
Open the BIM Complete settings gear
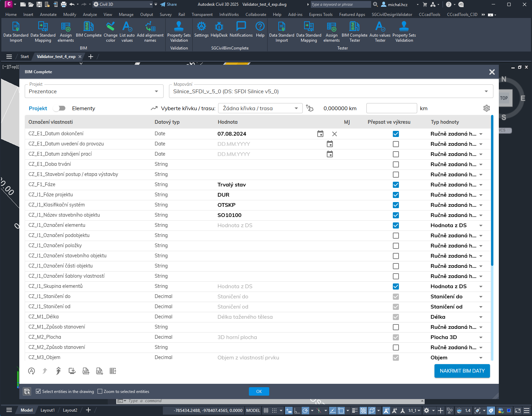click(x=486, y=108)
